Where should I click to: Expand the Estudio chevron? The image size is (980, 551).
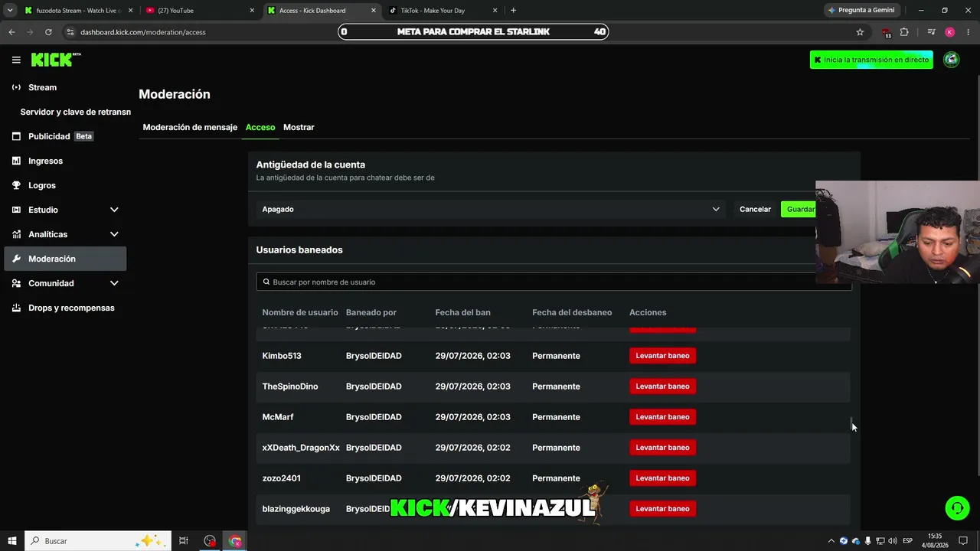point(114,210)
